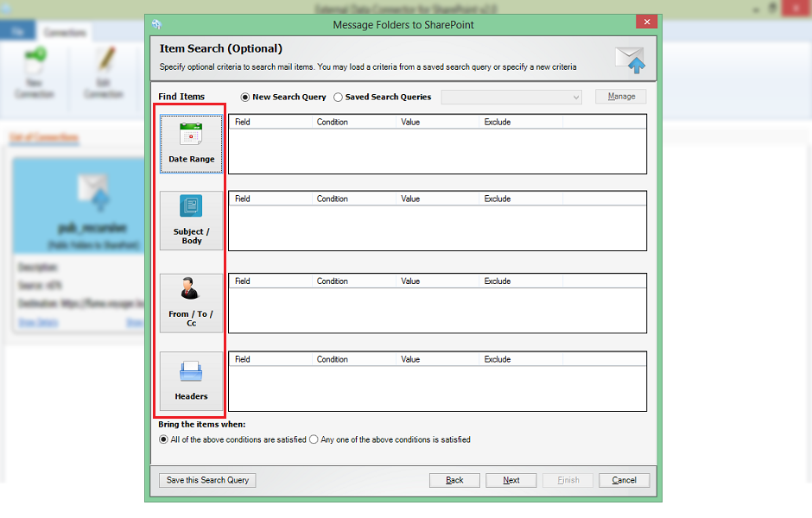Click the Date Range calendar button
This screenshot has width=812, height=518.
click(x=191, y=144)
